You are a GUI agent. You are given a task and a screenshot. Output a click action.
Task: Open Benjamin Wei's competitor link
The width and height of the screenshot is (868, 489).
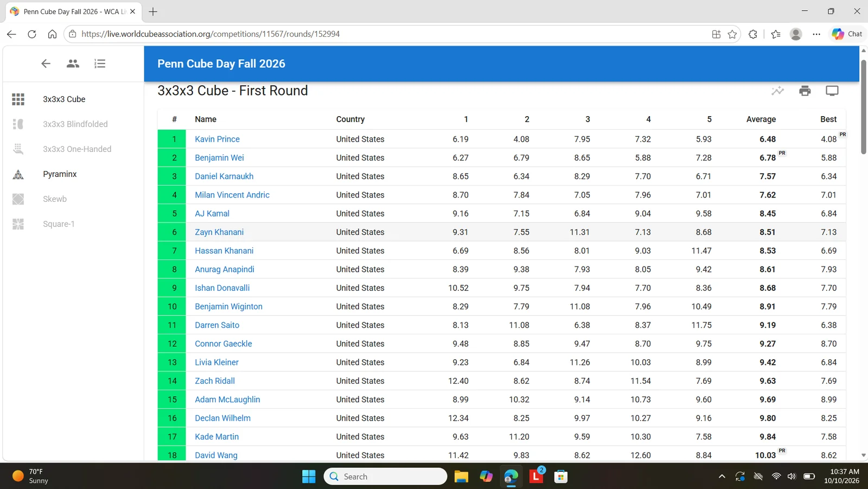(x=219, y=158)
